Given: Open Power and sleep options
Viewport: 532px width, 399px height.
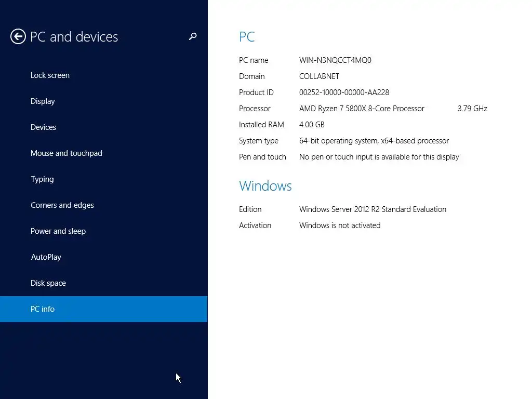Looking at the screenshot, I should pyautogui.click(x=103, y=231).
